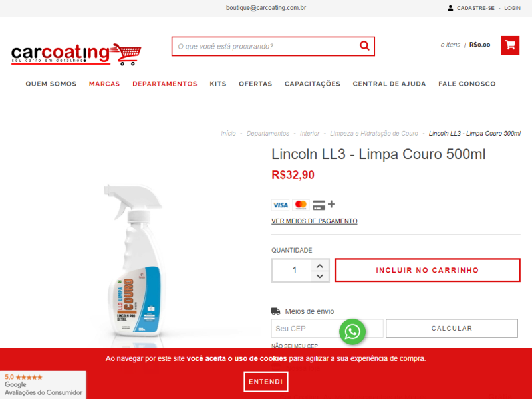
Task: Open WhatsApp chat bubble
Action: [x=352, y=332]
